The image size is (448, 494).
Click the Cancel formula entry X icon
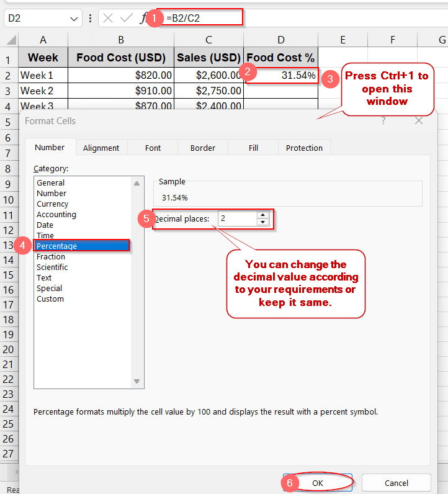[108, 19]
